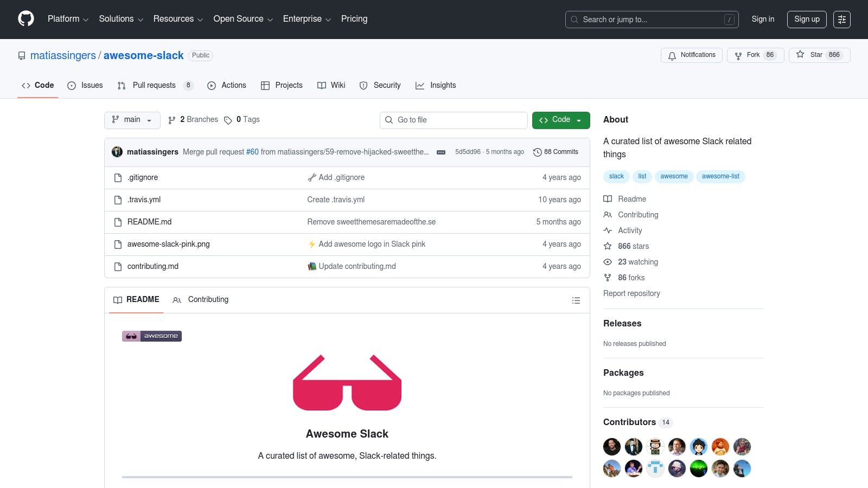The height and width of the screenshot is (488, 868).
Task: Switch to the Actions tab
Action: point(227,85)
